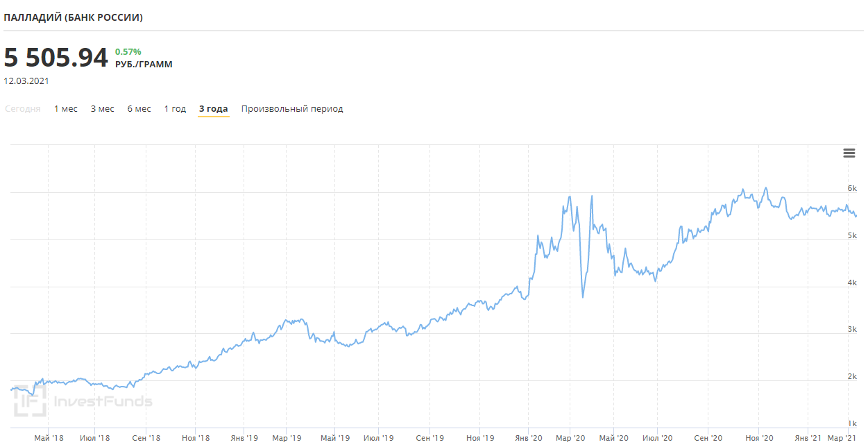
Task: Click the 5 505.94 price value
Action: pos(56,58)
